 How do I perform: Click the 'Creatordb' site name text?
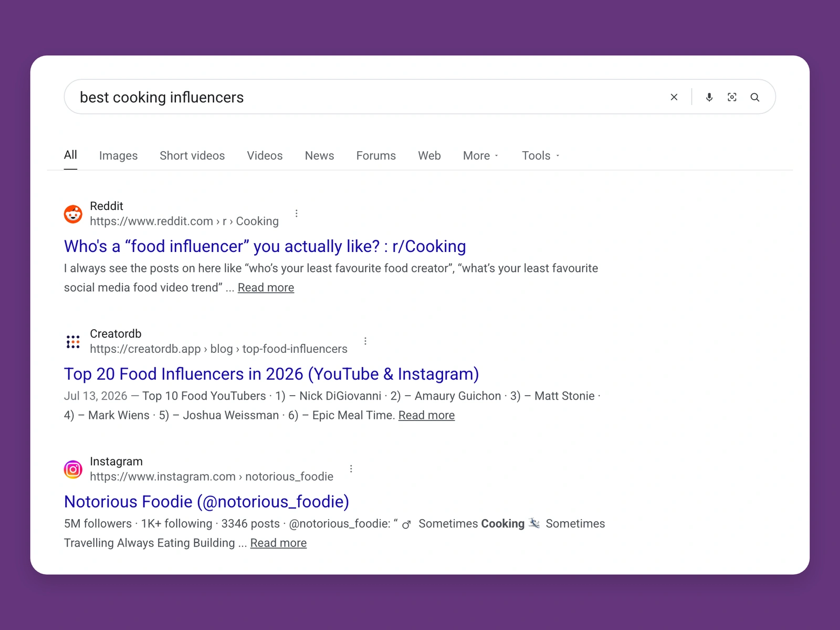(x=115, y=334)
